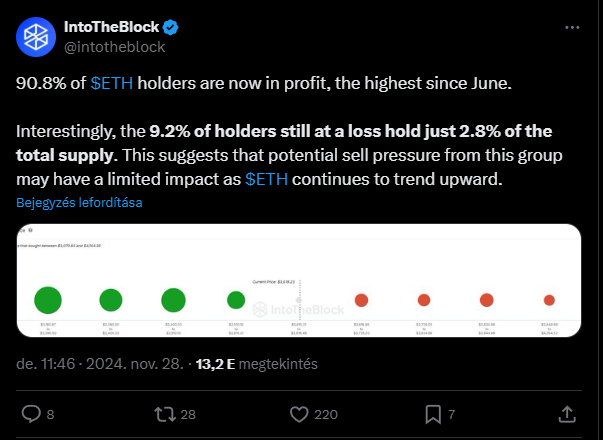This screenshot has width=603, height=440.
Task: Click the largest green bubble in chart
Action: pos(48,300)
